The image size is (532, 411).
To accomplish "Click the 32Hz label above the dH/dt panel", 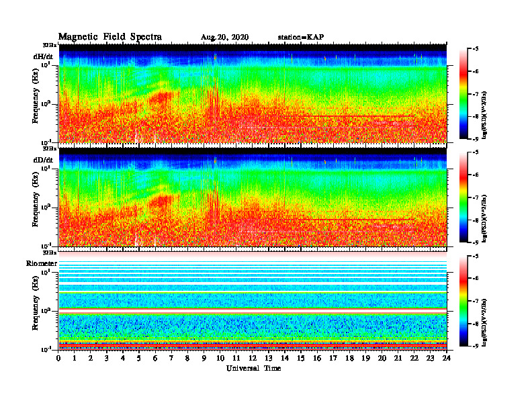I will point(50,45).
